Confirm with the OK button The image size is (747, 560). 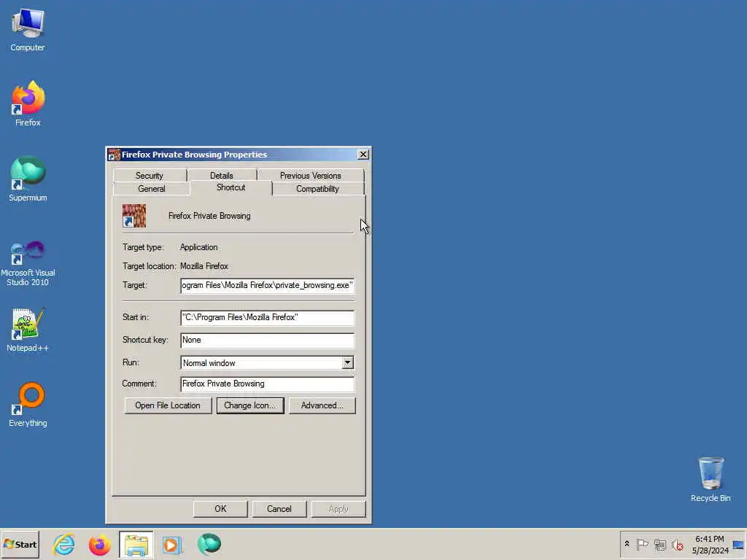click(x=220, y=509)
